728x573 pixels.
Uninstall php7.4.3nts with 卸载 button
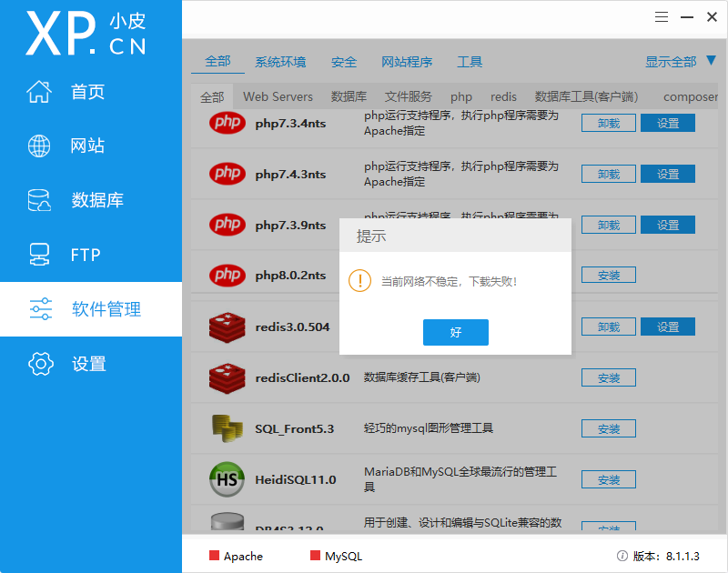(x=609, y=174)
